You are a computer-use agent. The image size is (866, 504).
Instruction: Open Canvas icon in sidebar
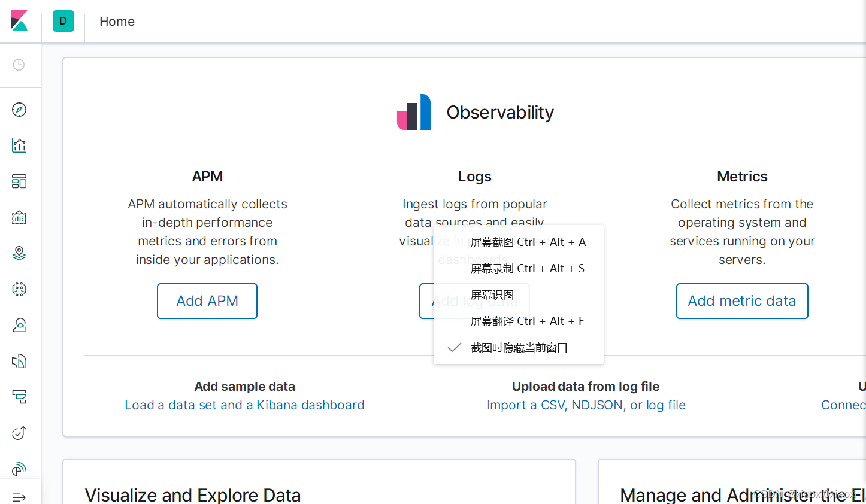coord(19,217)
